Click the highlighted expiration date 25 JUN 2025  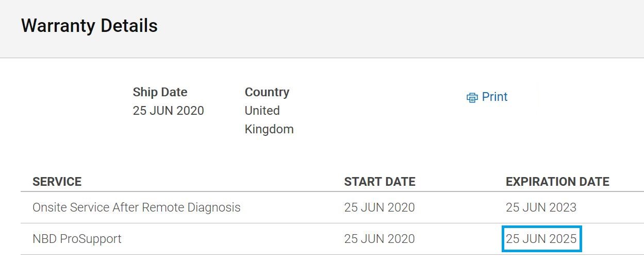[x=541, y=239]
